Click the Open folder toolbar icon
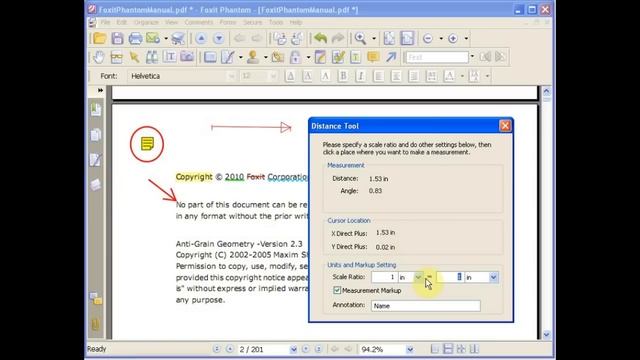Viewport: 640px width, 360px height. point(100,38)
